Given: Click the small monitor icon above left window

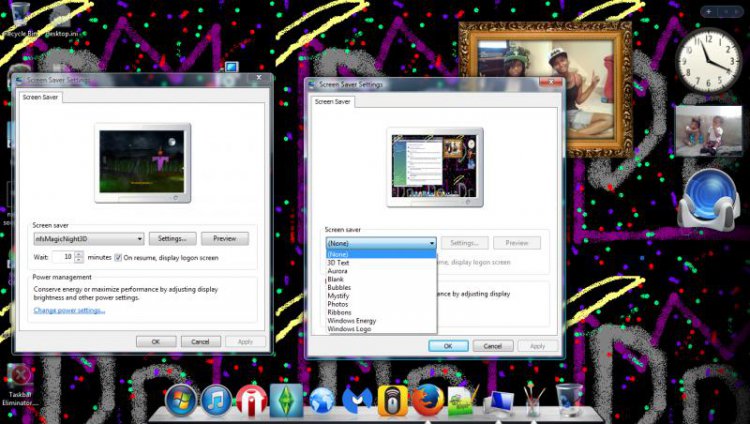Looking at the screenshot, I should click(x=232, y=67).
